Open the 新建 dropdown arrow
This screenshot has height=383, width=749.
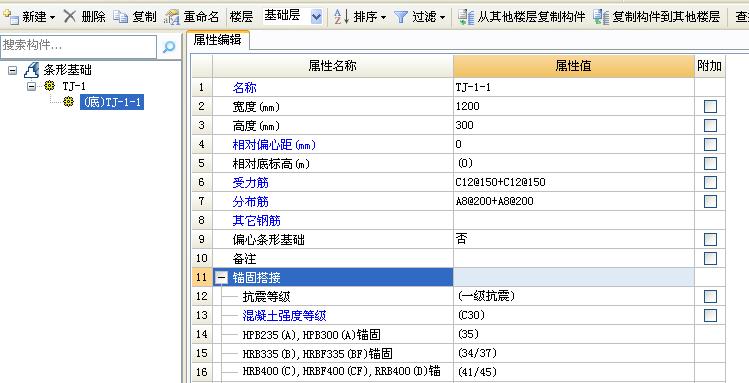point(52,18)
